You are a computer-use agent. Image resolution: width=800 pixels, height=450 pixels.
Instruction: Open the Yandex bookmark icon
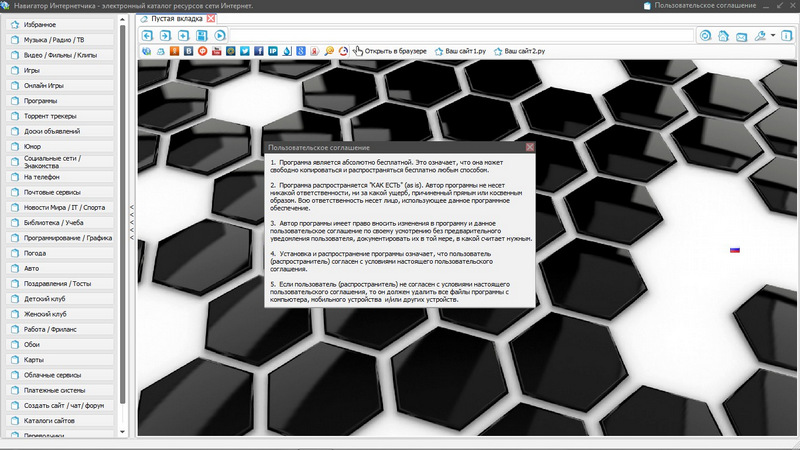pos(315,51)
